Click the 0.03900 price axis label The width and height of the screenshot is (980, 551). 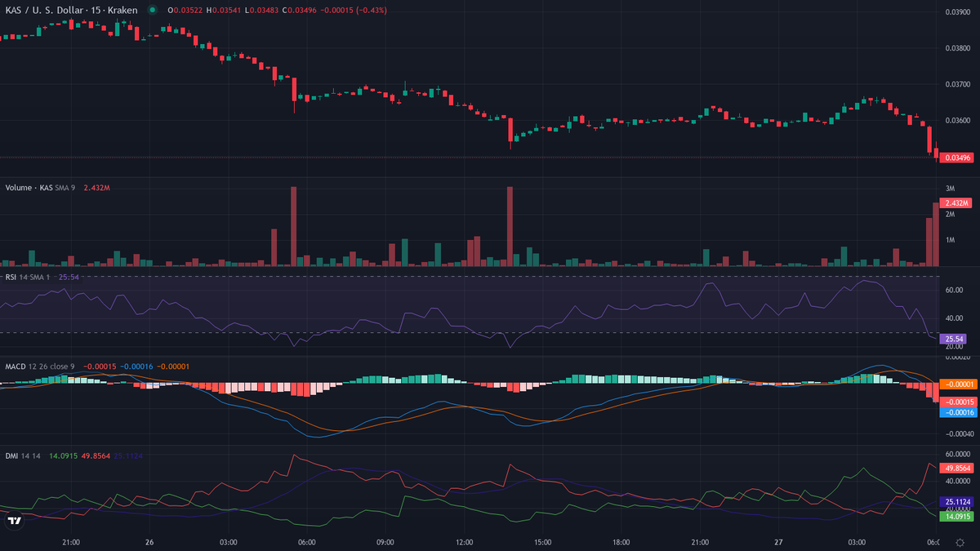click(957, 12)
